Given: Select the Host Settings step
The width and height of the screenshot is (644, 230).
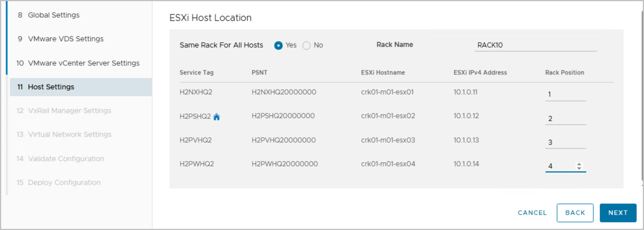Looking at the screenshot, I should (x=51, y=87).
